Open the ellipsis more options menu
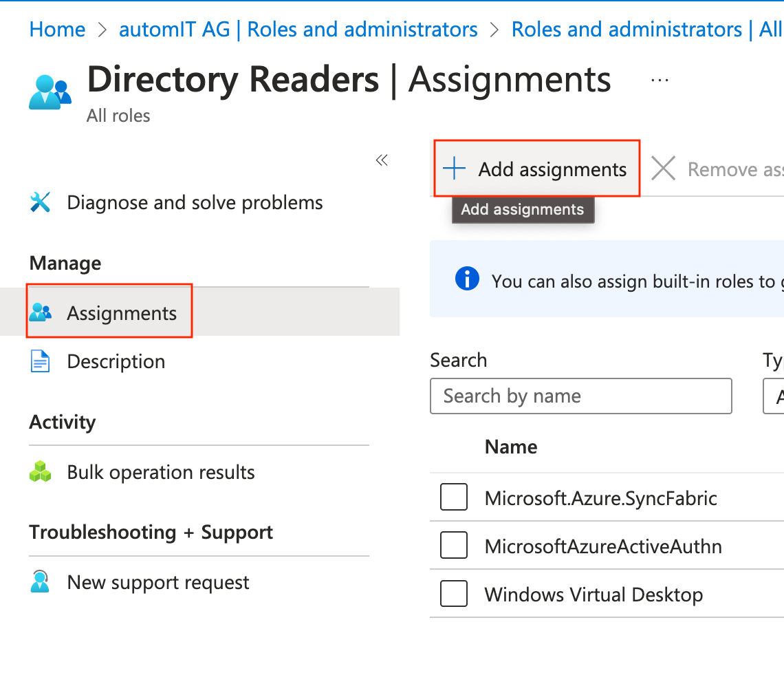Image resolution: width=784 pixels, height=695 pixels. (x=660, y=81)
